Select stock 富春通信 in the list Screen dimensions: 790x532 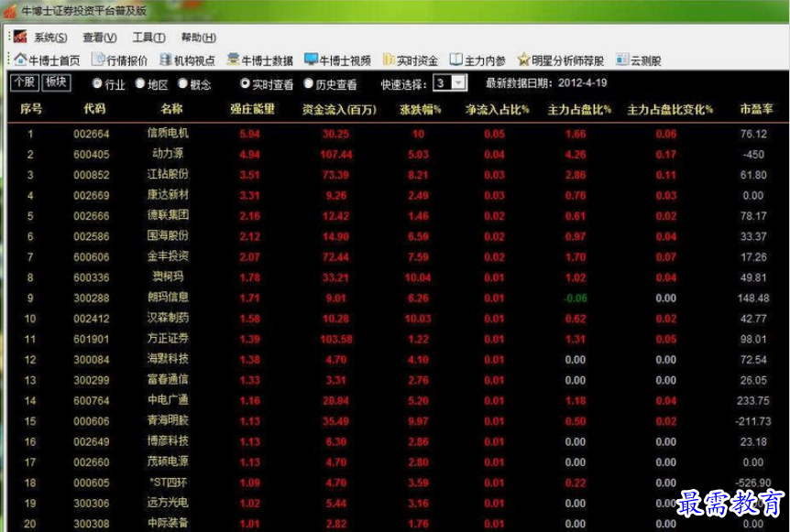click(x=168, y=379)
